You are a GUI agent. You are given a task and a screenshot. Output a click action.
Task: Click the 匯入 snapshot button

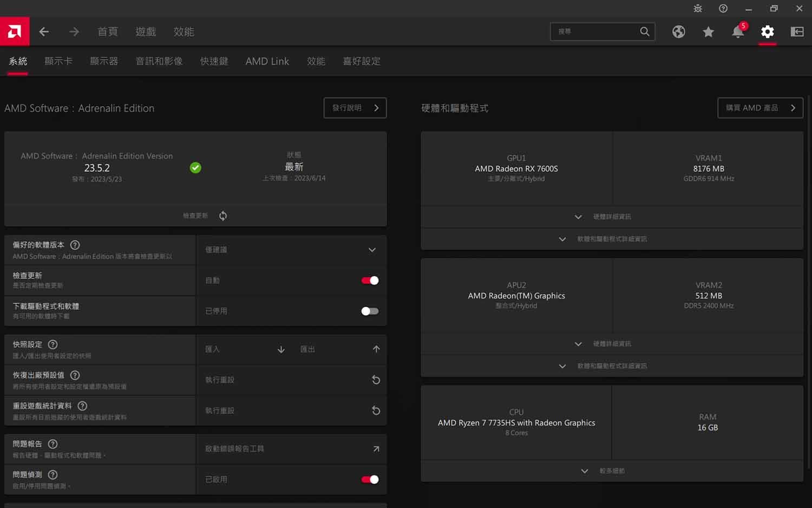click(244, 349)
